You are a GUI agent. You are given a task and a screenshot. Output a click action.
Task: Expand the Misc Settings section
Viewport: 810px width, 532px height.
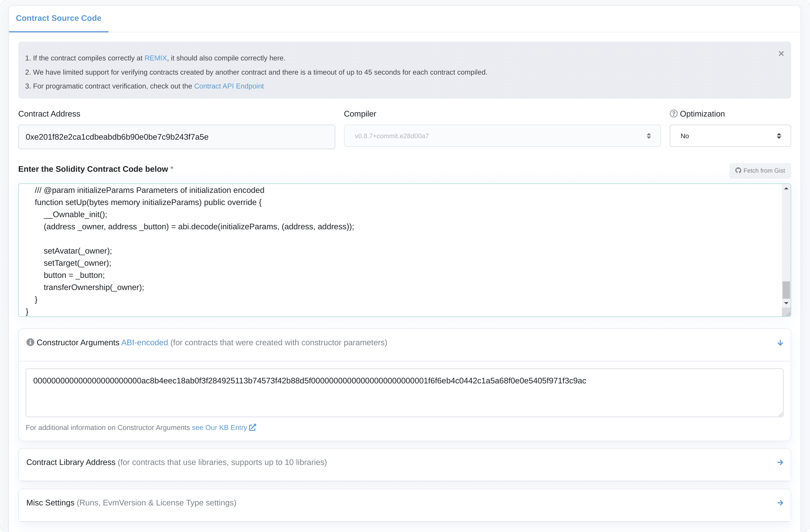(x=780, y=503)
